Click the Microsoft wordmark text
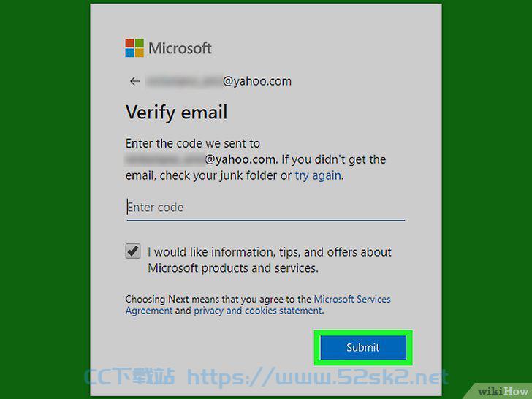The image size is (532, 399). 180,48
